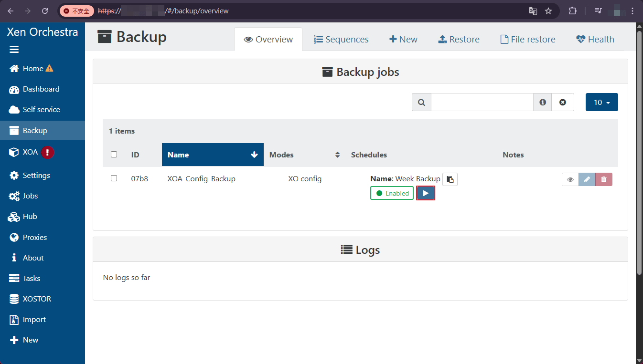View XOA_Config_Backup job with eye icon
The image size is (643, 364).
click(x=570, y=179)
